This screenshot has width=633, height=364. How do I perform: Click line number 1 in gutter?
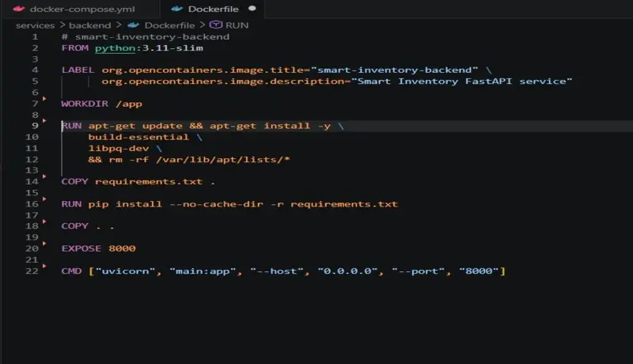point(35,36)
